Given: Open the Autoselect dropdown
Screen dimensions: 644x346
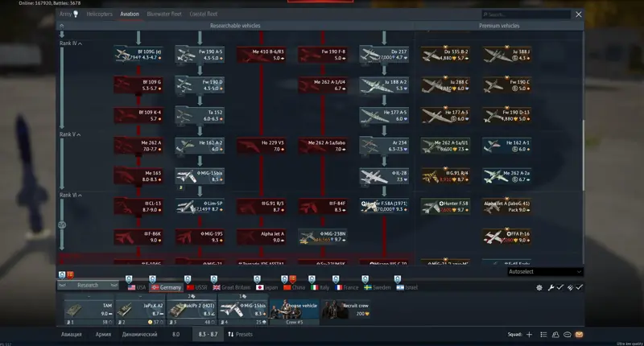Looking at the screenshot, I should pyautogui.click(x=545, y=272).
